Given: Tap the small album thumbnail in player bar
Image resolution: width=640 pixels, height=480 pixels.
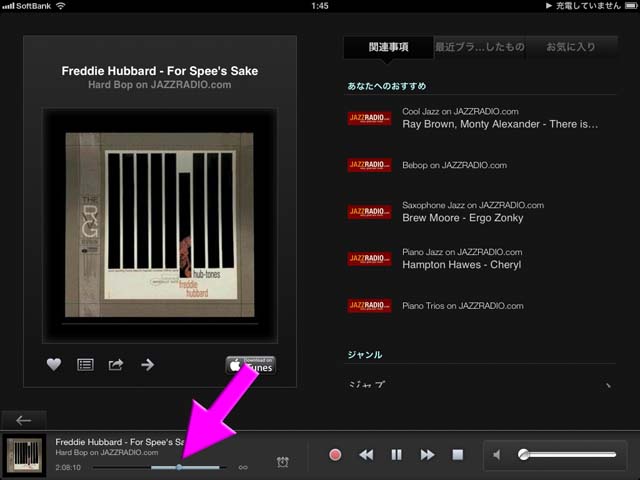Looking at the screenshot, I should point(25,455).
